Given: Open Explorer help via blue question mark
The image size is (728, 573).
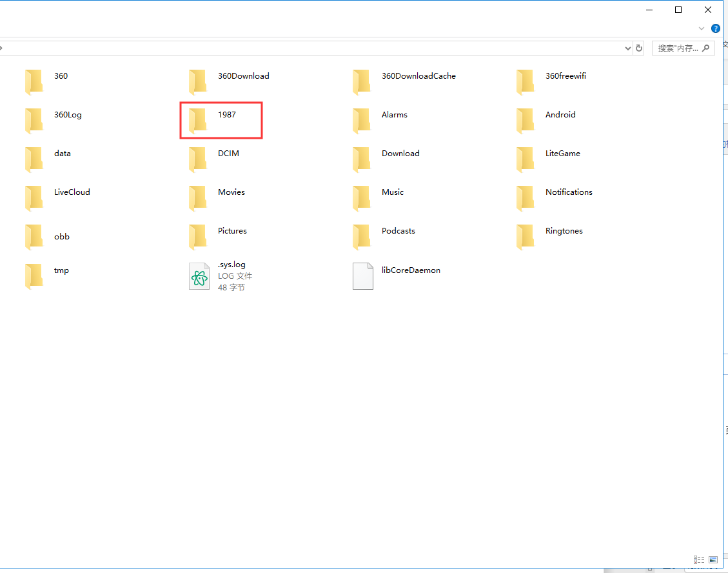Looking at the screenshot, I should [x=716, y=28].
